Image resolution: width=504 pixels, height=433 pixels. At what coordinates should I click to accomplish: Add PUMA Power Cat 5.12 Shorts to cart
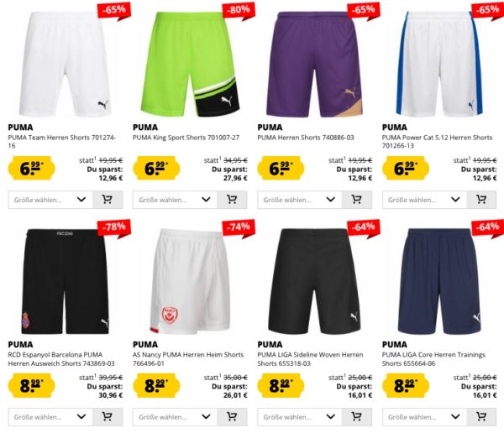pyautogui.click(x=481, y=200)
